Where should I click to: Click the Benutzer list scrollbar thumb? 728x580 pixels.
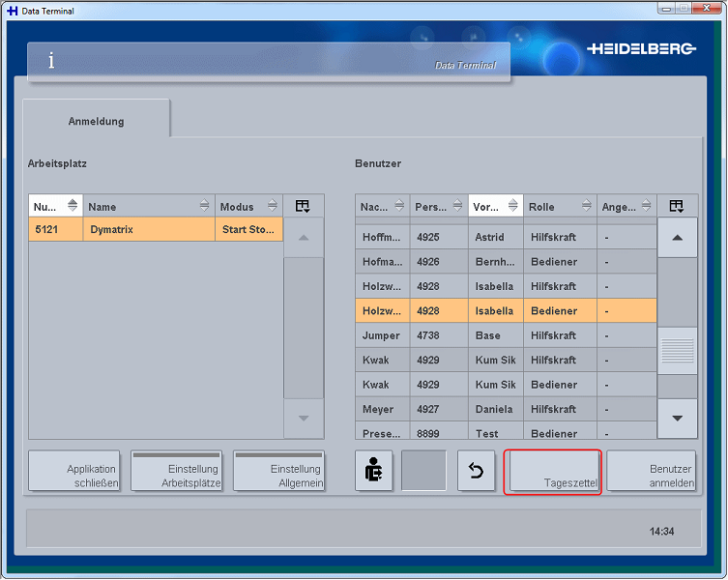pyautogui.click(x=677, y=350)
